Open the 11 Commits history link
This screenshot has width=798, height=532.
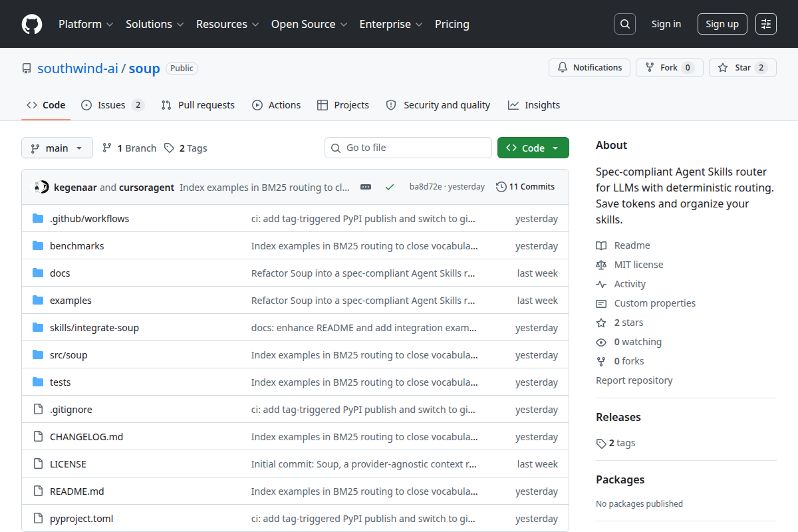click(525, 187)
